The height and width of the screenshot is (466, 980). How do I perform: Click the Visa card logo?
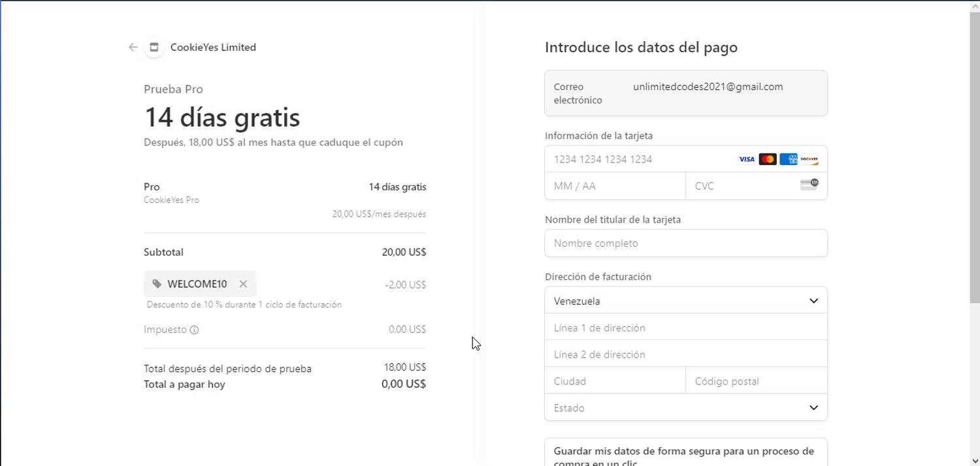[x=747, y=159]
